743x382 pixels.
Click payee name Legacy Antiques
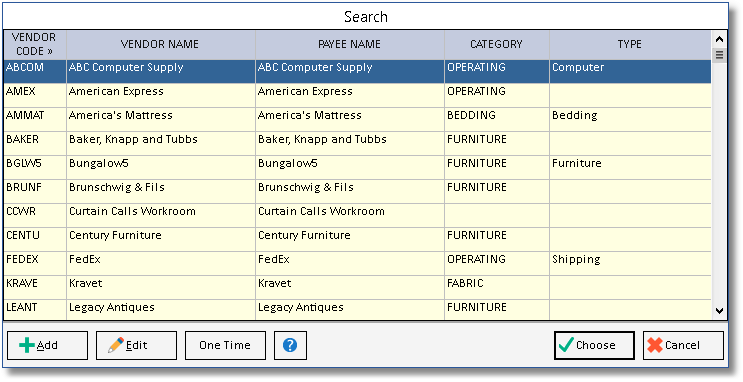click(x=301, y=308)
